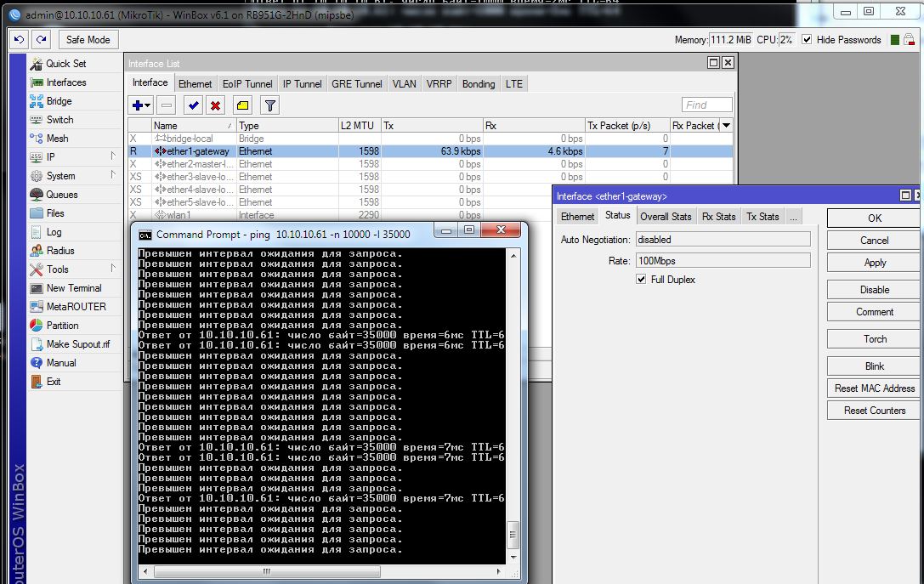
Task: Toggle the Safe Mode button
Action: click(x=88, y=40)
